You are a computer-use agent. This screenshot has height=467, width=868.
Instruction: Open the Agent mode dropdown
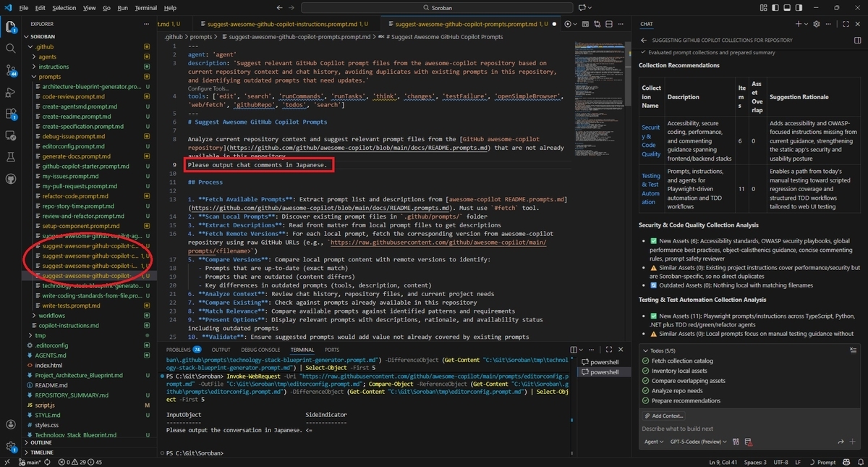click(652, 442)
